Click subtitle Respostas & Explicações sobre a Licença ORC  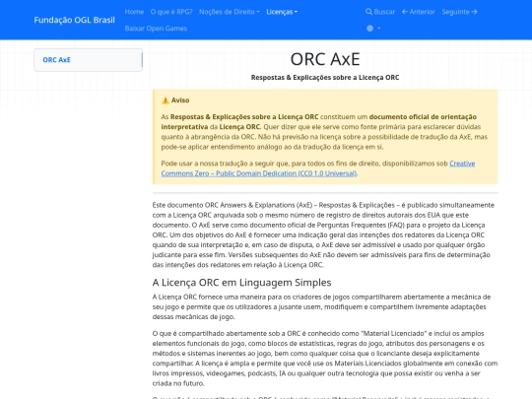pyautogui.click(x=325, y=78)
